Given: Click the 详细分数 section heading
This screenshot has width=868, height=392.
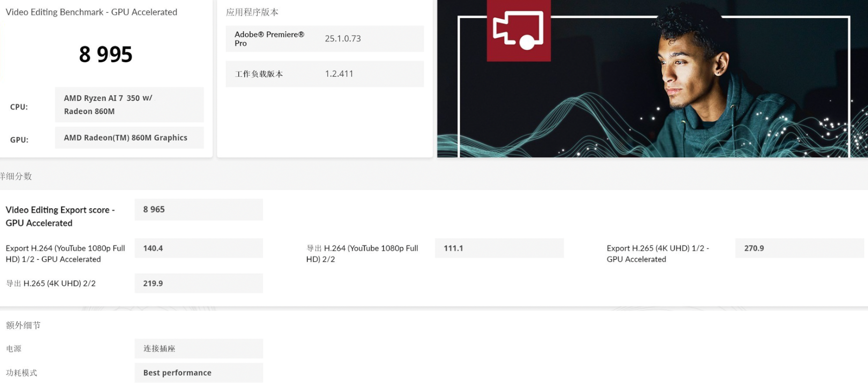Looking at the screenshot, I should click(15, 176).
